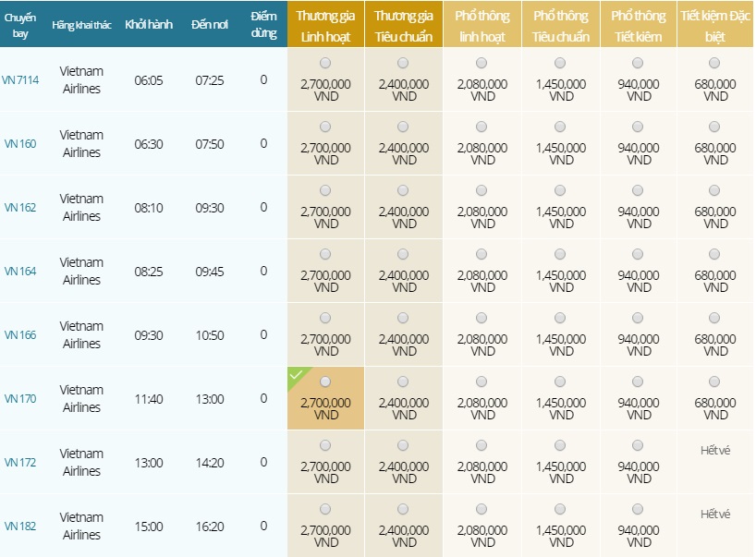This screenshot has height=557, width=756.
Task: Select Phổ thông linh hoạt fare for VN 162
Action: [482, 190]
